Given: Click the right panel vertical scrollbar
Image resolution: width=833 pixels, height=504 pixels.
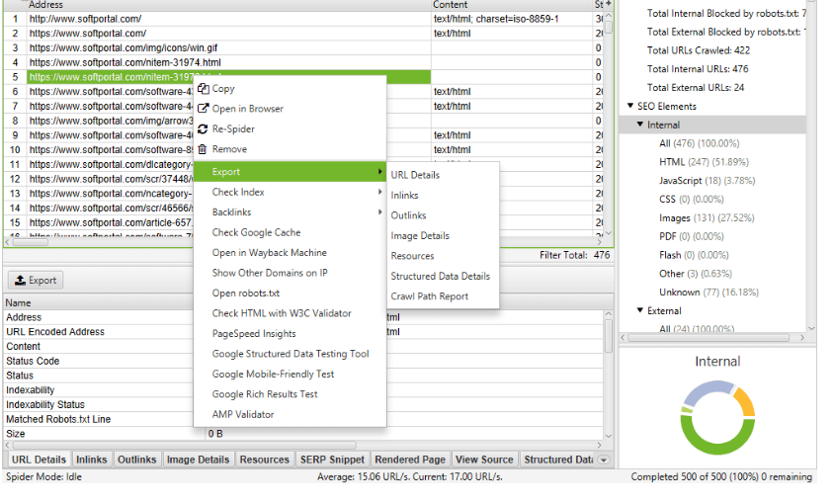Looking at the screenshot, I should point(810,165).
